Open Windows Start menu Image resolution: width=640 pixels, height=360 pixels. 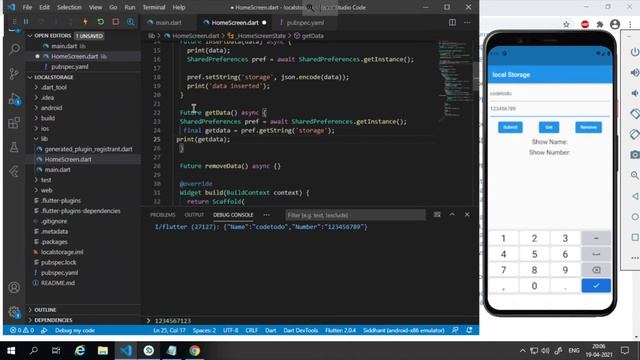pyautogui.click(x=11, y=351)
